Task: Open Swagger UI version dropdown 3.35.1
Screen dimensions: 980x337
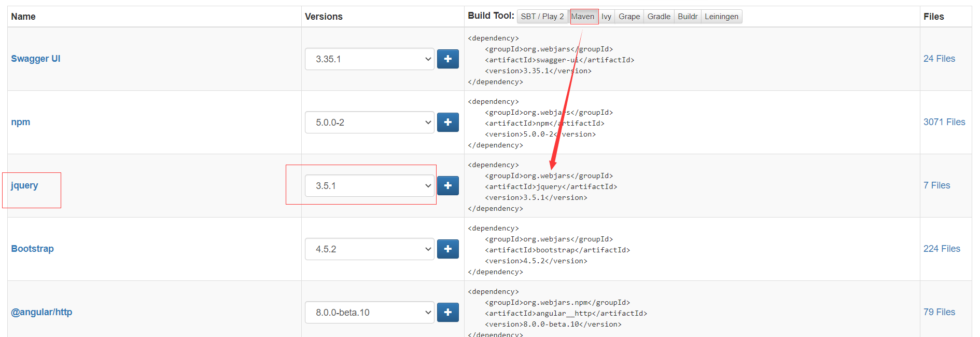Action: point(370,59)
